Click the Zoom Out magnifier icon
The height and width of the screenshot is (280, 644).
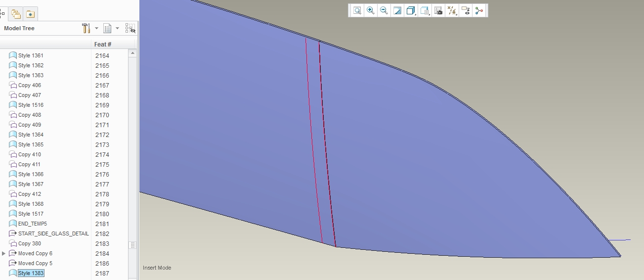384,10
